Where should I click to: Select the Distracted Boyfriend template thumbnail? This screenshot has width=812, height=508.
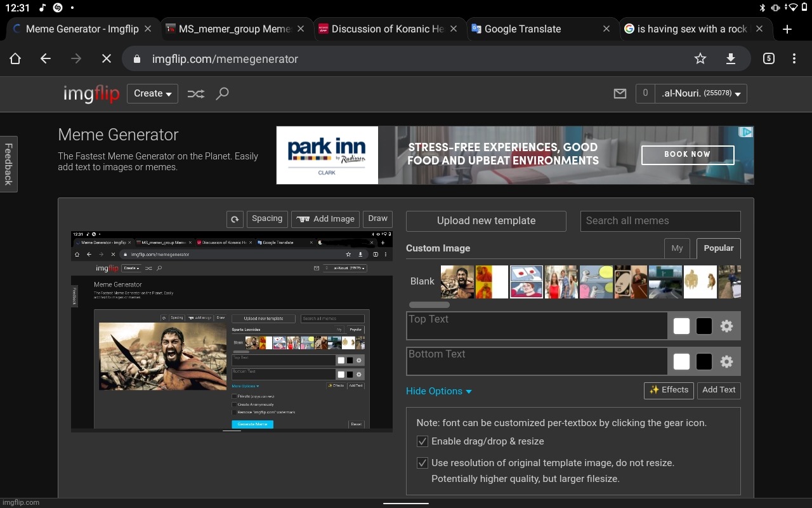561,282
